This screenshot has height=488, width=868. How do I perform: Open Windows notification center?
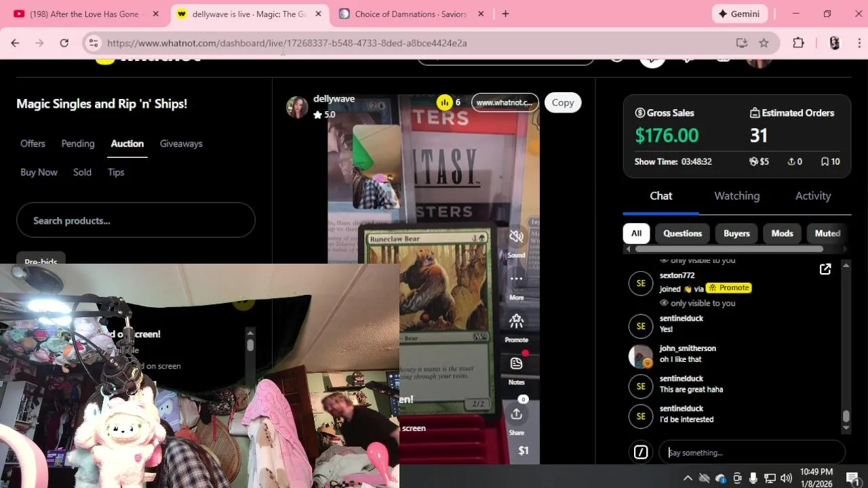click(x=853, y=478)
